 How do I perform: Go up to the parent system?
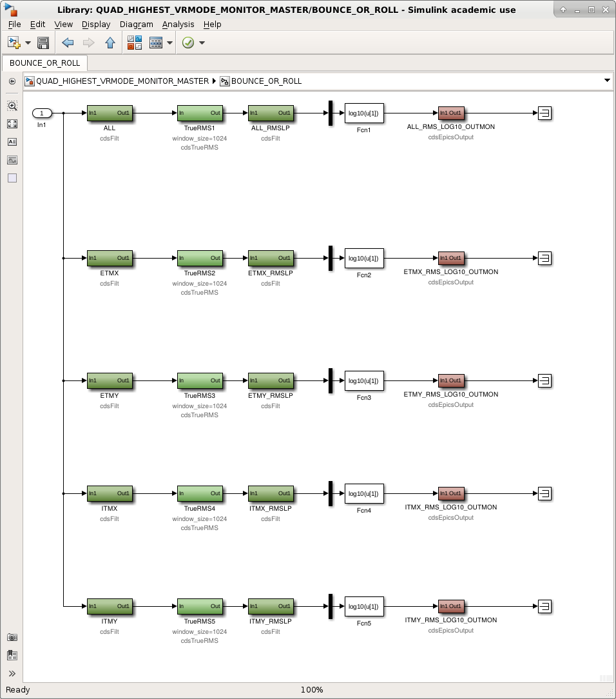(110, 43)
